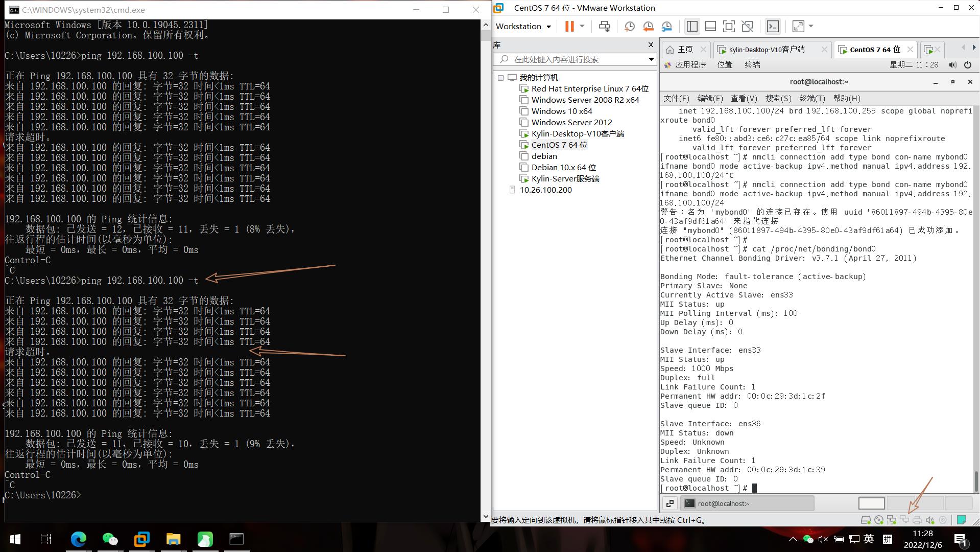
Task: Open File Explorer from the taskbar
Action: 174,539
